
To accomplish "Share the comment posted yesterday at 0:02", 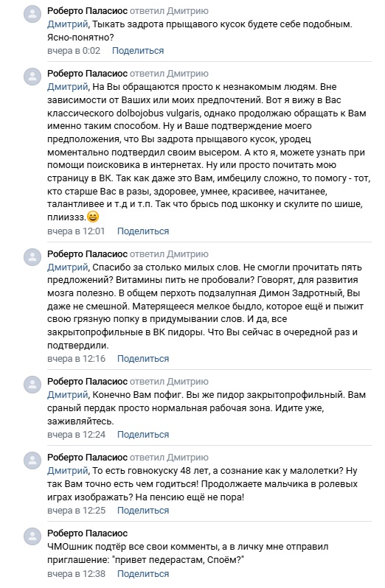I will [x=138, y=51].
